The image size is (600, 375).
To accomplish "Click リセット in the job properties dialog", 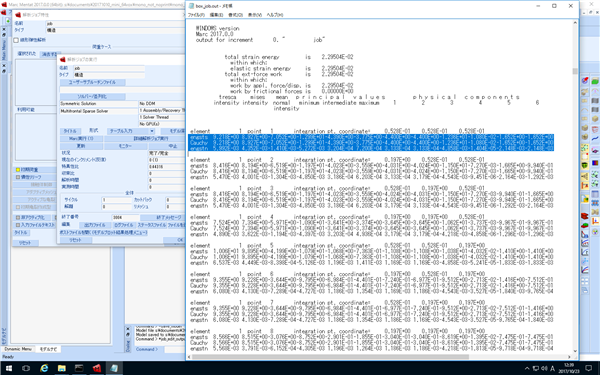I will coord(25,243).
